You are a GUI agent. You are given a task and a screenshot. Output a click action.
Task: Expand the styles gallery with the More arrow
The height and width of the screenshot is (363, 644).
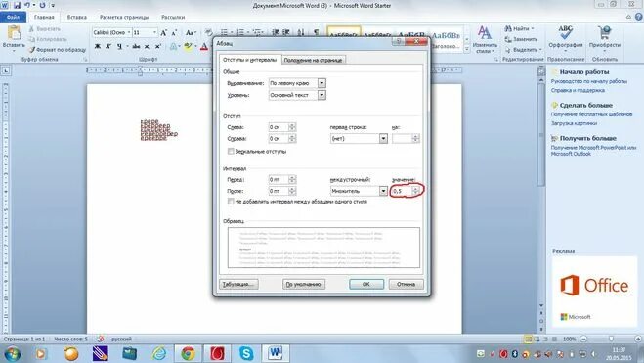(466, 49)
